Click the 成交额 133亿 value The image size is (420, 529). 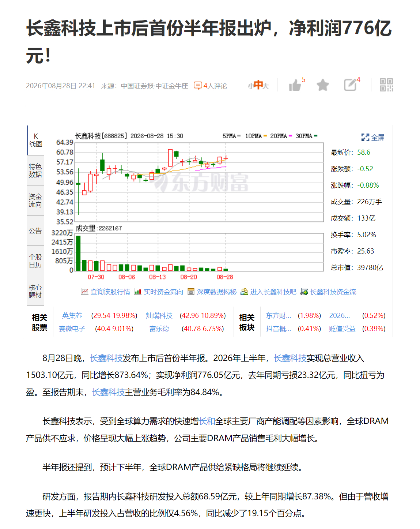tap(366, 218)
